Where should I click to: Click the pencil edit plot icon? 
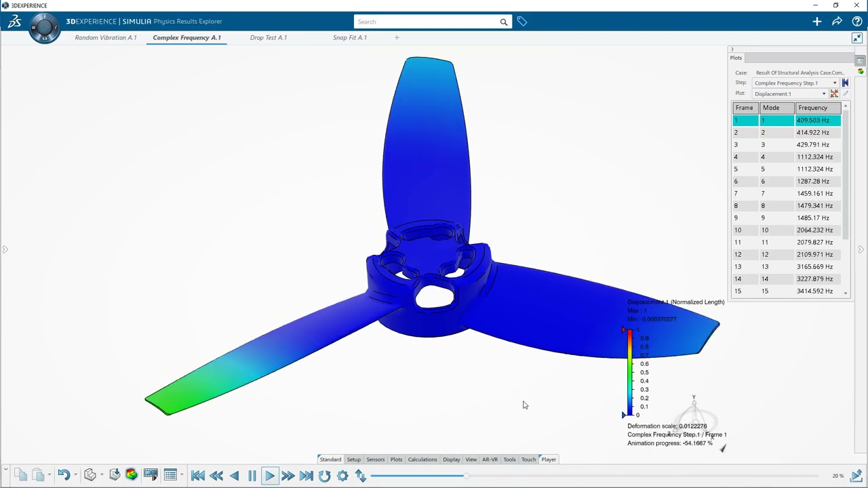pos(845,94)
